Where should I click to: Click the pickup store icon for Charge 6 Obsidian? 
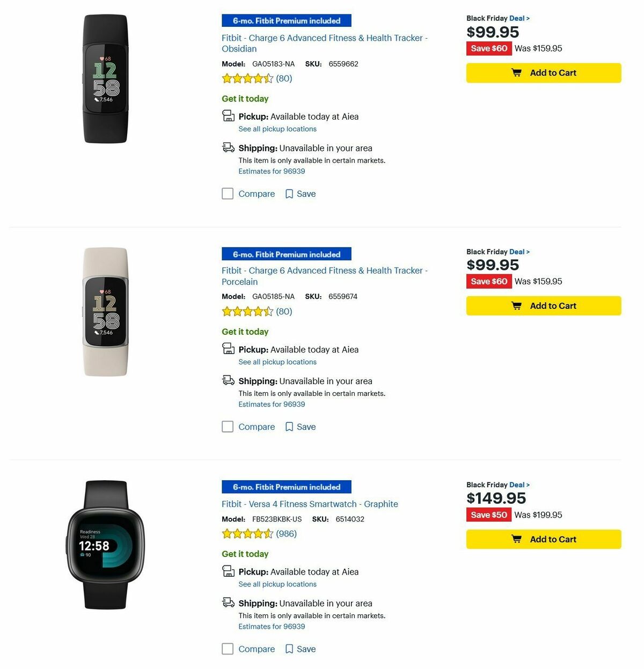pos(228,116)
